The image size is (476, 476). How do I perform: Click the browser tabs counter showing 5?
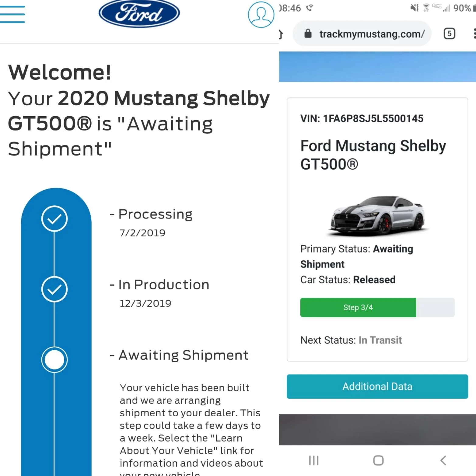pos(449,33)
